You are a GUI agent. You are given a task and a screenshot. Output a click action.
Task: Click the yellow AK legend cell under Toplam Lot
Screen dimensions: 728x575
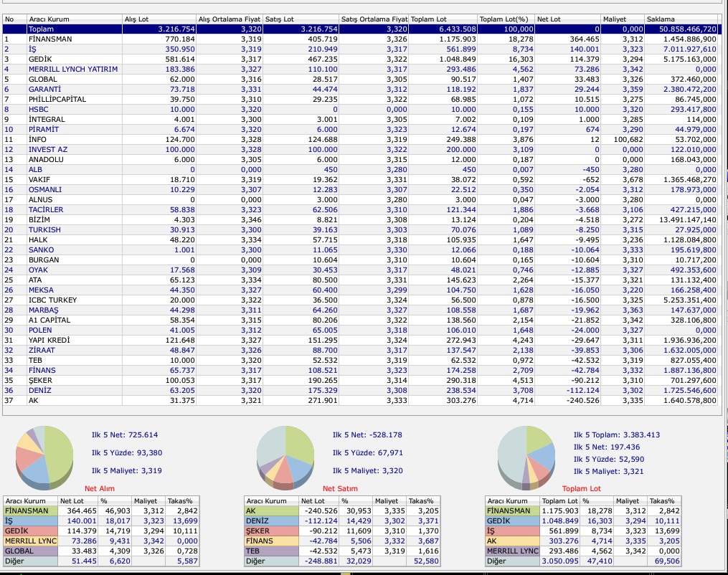click(x=513, y=541)
